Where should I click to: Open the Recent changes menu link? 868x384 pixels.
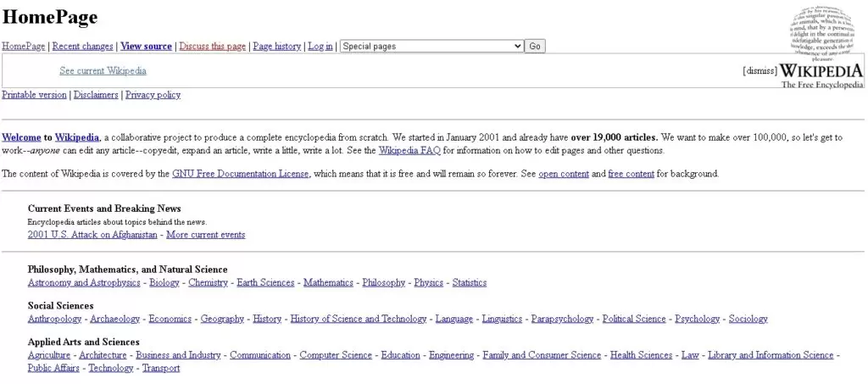(x=82, y=46)
